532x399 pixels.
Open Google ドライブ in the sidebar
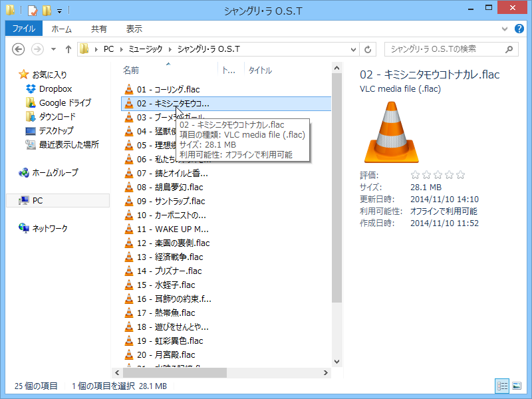click(x=63, y=102)
